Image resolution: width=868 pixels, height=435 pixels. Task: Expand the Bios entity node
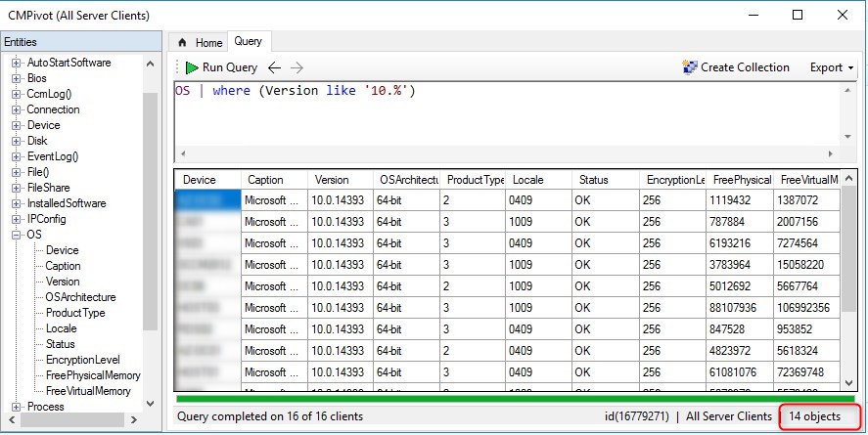pos(16,78)
